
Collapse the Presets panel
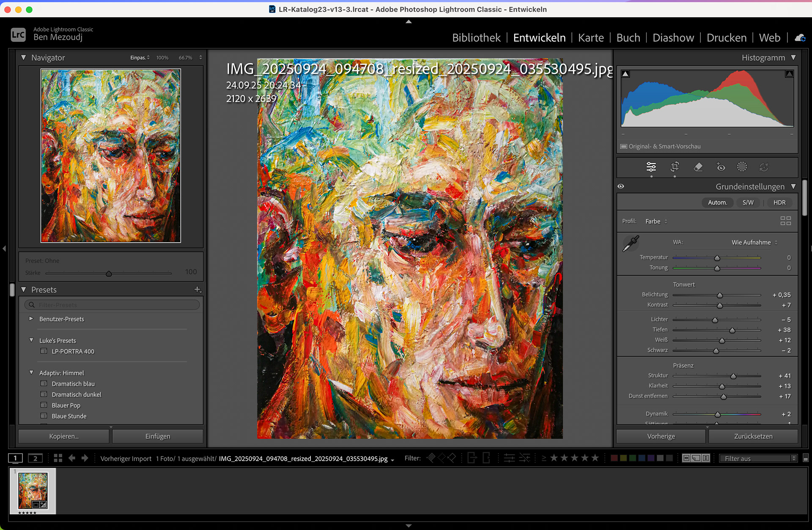[x=24, y=290]
